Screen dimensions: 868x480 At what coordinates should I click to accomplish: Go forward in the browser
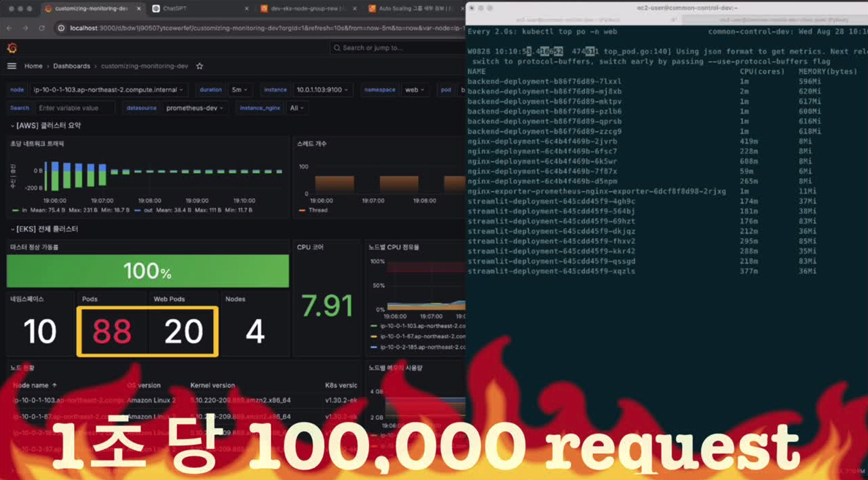pyautogui.click(x=25, y=28)
